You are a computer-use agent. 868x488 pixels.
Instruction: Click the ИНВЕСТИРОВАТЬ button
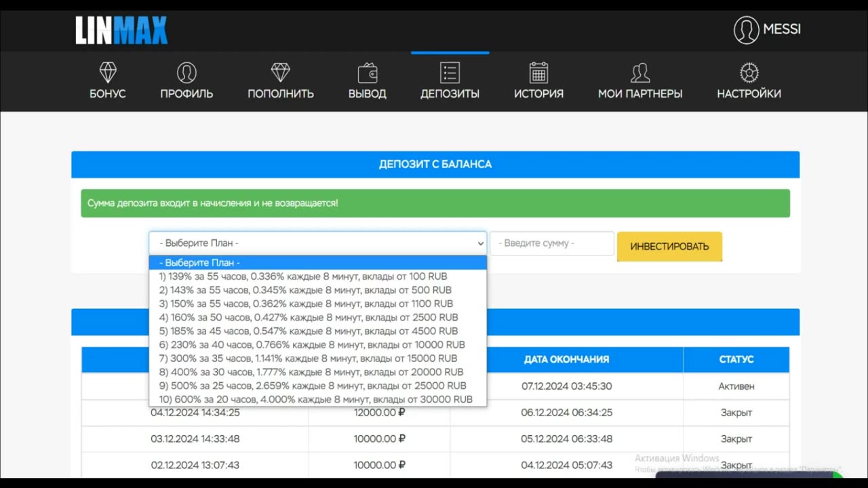(669, 246)
